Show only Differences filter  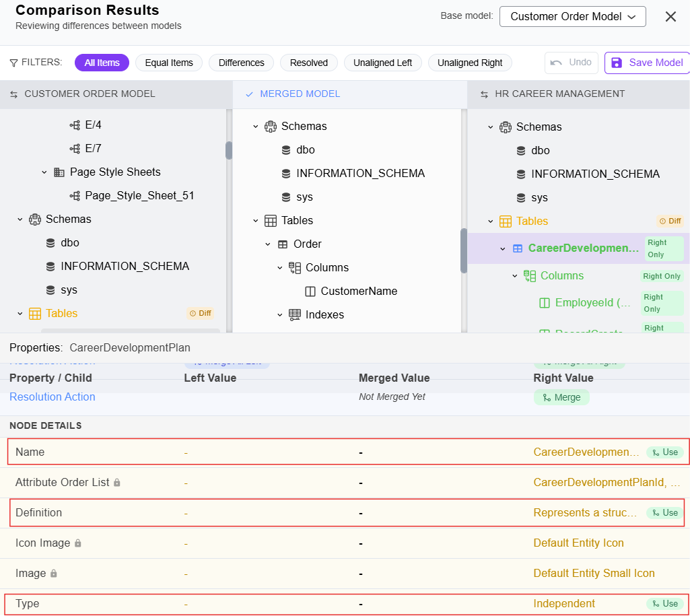[x=242, y=63]
